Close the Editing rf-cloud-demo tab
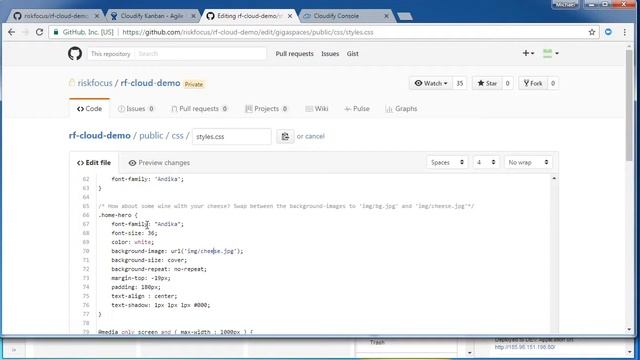The height and width of the screenshot is (360, 640). 290,16
